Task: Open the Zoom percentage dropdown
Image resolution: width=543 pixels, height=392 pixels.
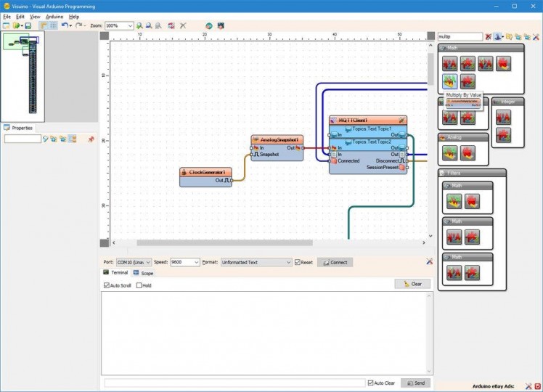Action: pyautogui.click(x=130, y=25)
